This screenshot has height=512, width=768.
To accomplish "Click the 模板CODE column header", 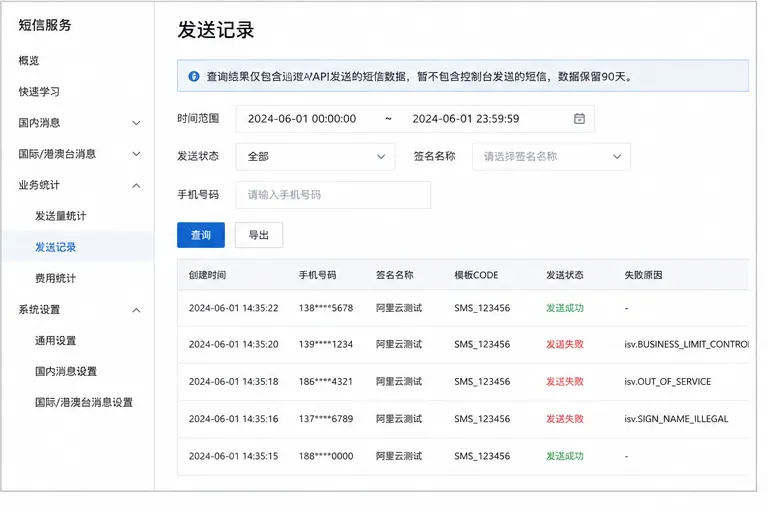I will click(476, 275).
